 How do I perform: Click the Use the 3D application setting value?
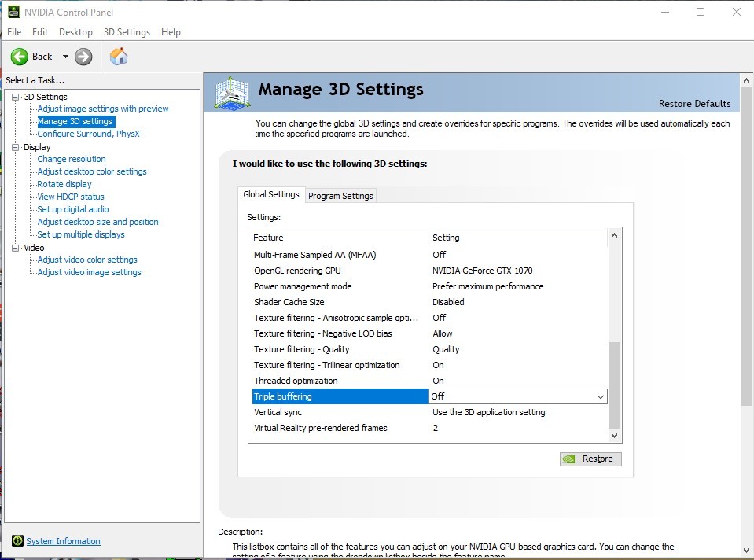point(488,412)
